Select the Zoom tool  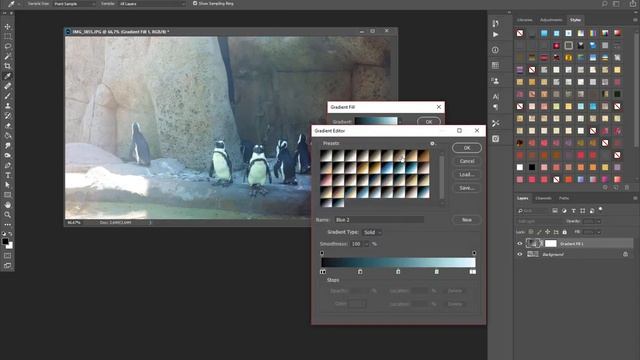[x=7, y=215]
